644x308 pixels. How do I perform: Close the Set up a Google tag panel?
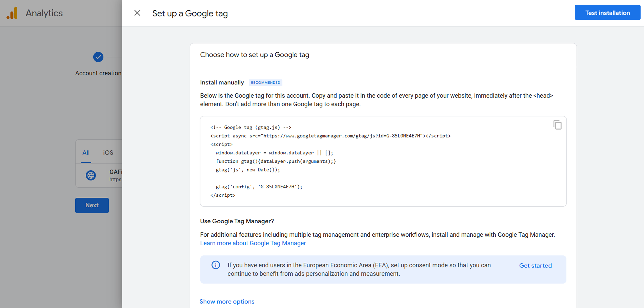137,13
